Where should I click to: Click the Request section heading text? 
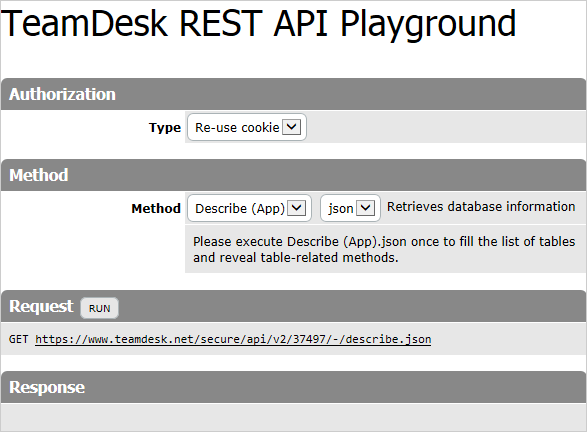[41, 306]
